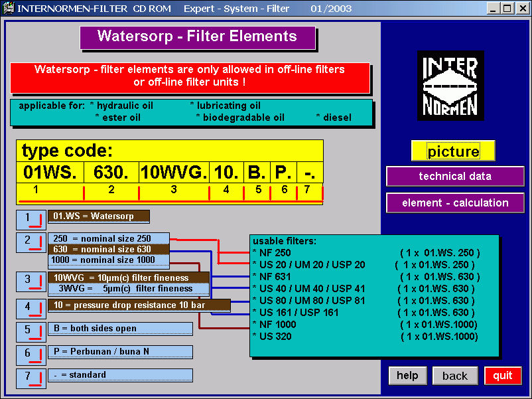Click type code segment 'B.'
This screenshot has height=399, width=532.
coord(257,173)
